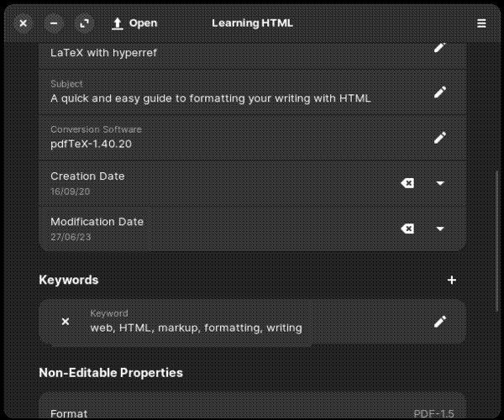Clear the Modification Date value
Screen dimensions: 504x420
pyautogui.click(x=407, y=228)
